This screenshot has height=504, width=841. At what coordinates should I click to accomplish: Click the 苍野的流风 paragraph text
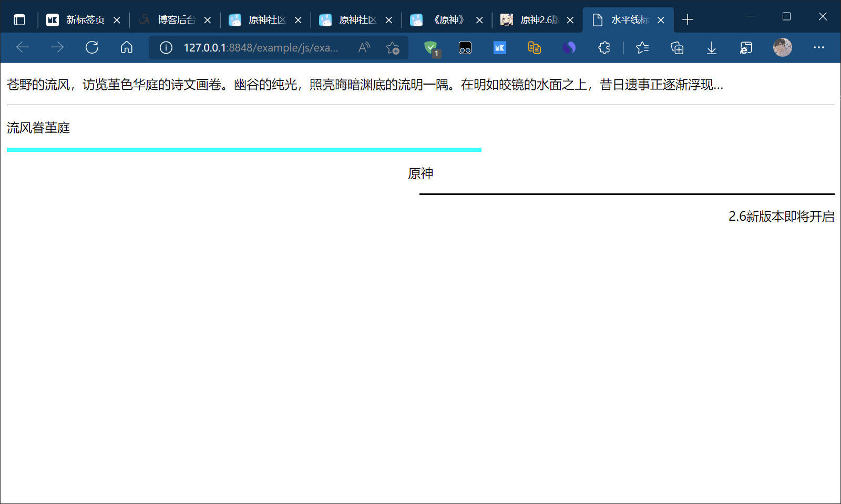point(365,85)
